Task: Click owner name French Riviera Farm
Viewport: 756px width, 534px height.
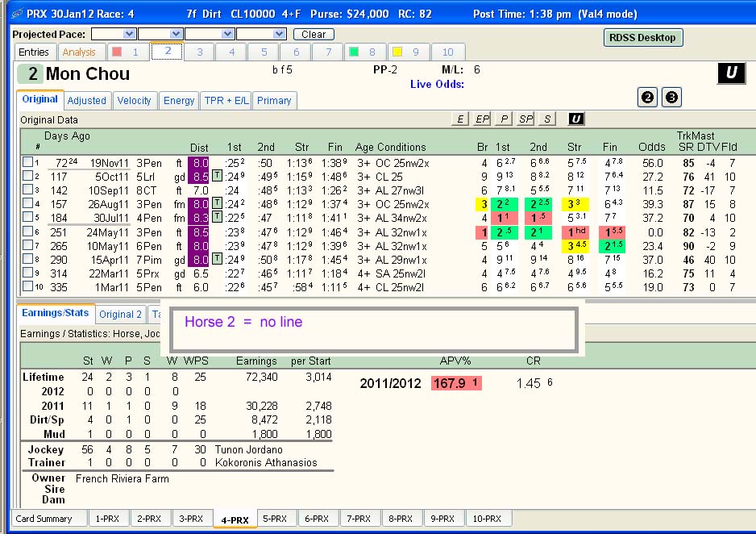Action: [123, 478]
